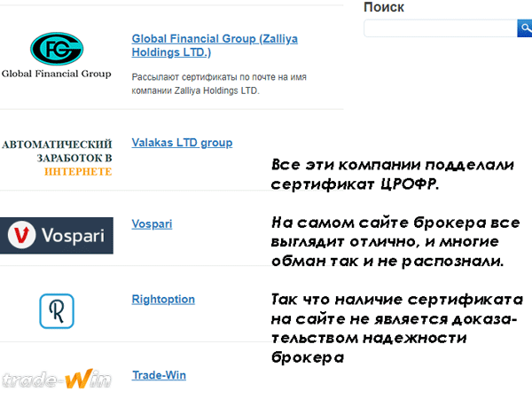Open the Valakas LTD group link
This screenshot has width=532, height=399.
182,143
